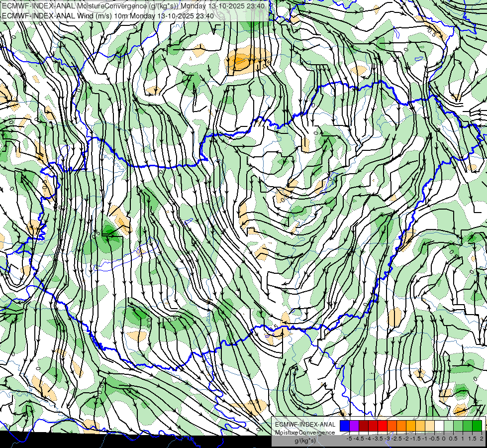Screen dimensions: 487x448
Task: Select the ECMWF-INDEX-ANAL label in legend
Action: coord(305,425)
